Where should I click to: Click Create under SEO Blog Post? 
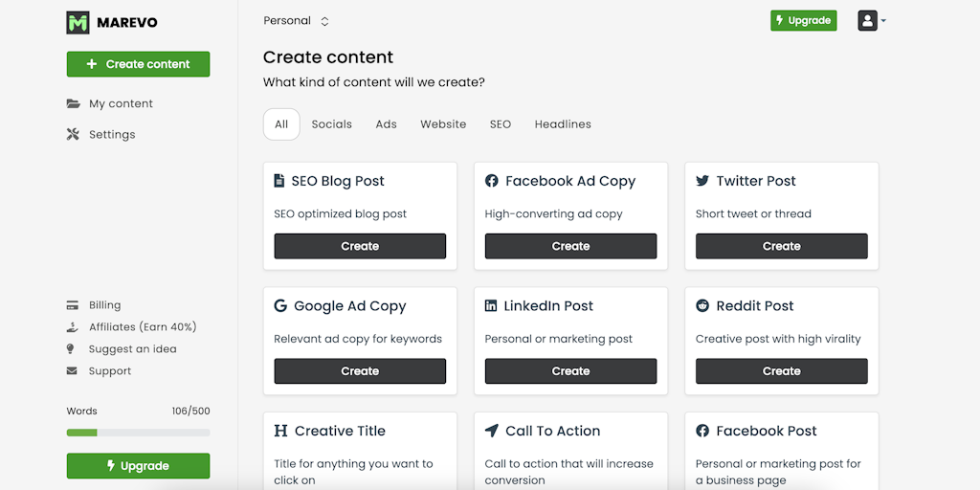[x=360, y=246]
